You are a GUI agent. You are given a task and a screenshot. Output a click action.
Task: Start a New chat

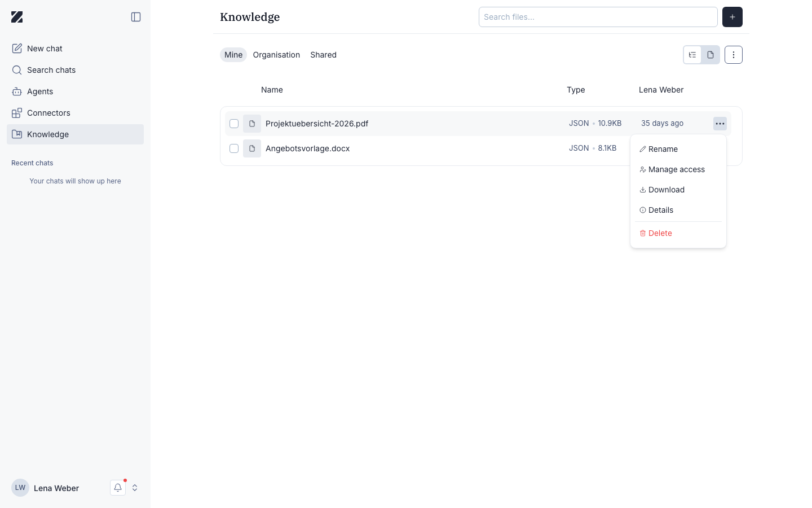tap(75, 49)
